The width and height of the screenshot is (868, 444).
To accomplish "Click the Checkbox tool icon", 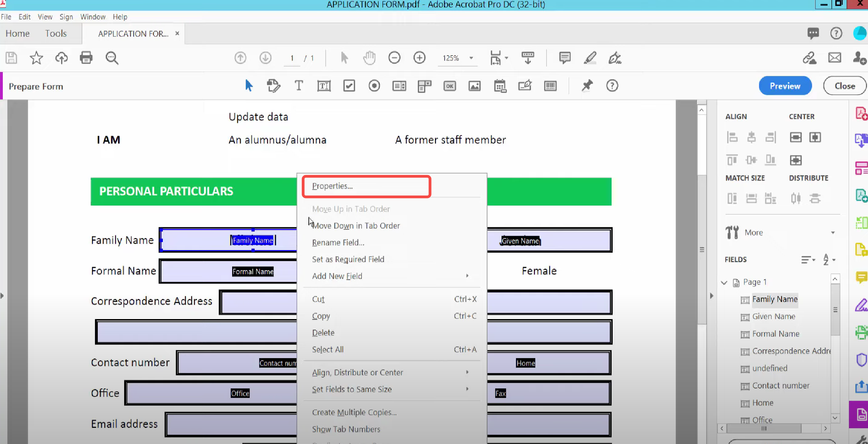I will (x=349, y=86).
